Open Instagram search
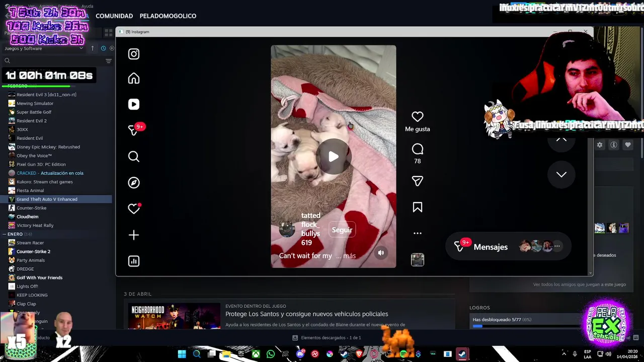This screenshot has height=362, width=644. click(x=134, y=157)
